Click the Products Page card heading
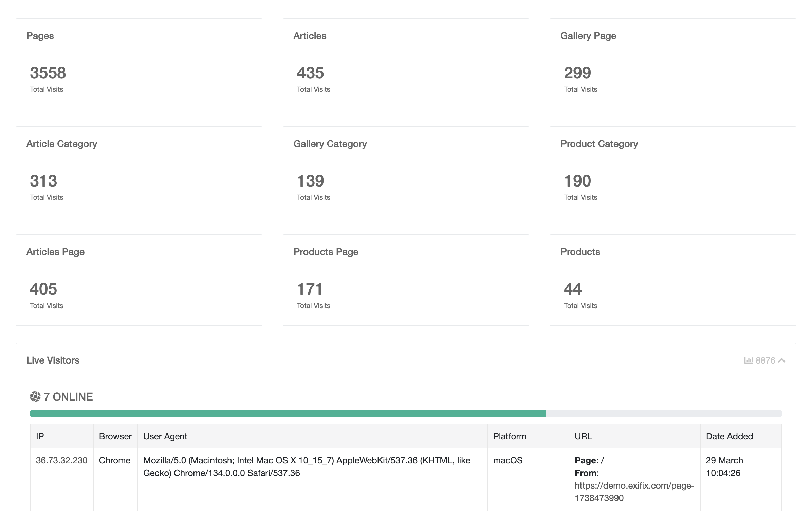Image resolution: width=812 pixels, height=511 pixels. 326,252
